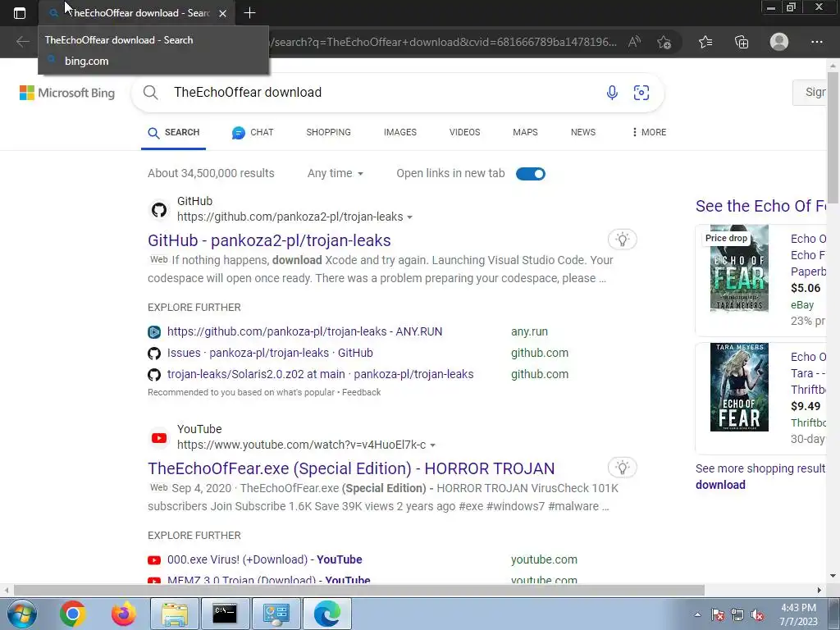Click the Microsoft Bing logo
Image resolution: width=840 pixels, height=630 pixels.
pos(67,93)
